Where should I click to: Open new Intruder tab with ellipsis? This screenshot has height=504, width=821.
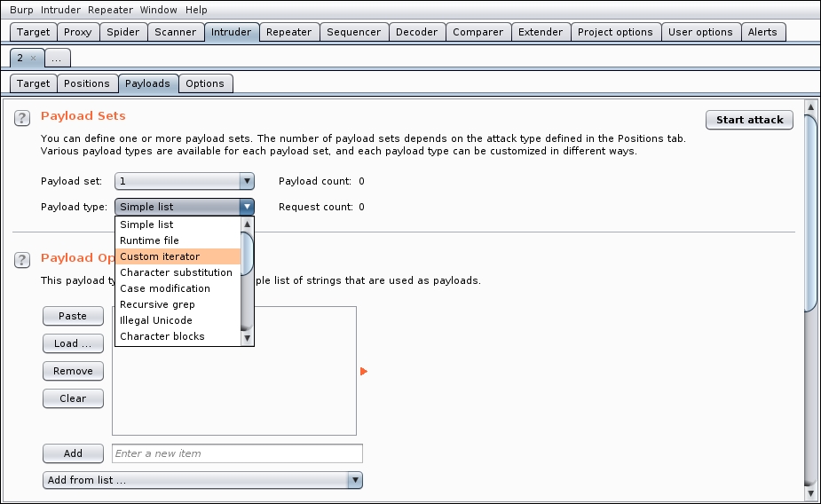coord(57,58)
